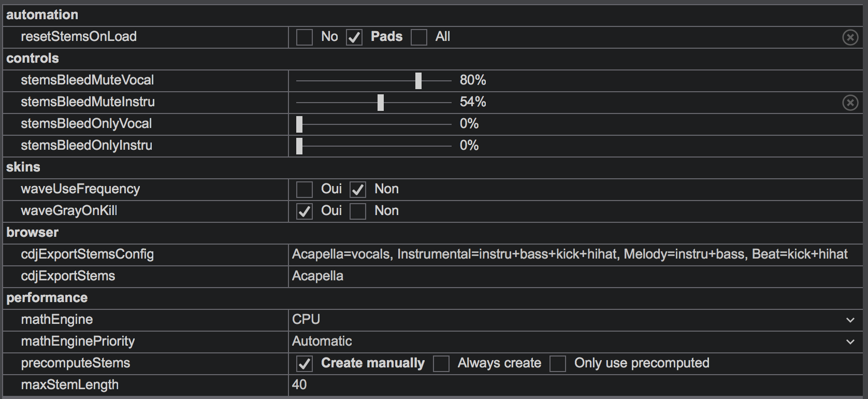Edit the cdjExportStemsConfig value field
Screen dimensions: 868x399
tap(575, 254)
